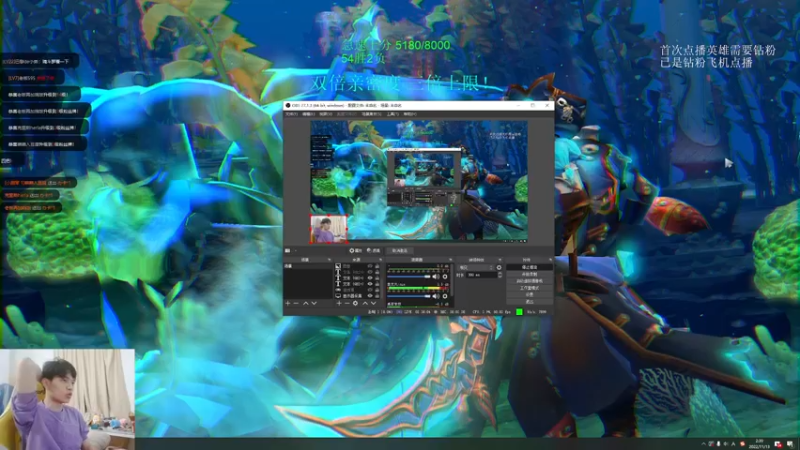Screen dimensions: 800x450
Task: Open the 工具(T) menu
Action: [392, 114]
